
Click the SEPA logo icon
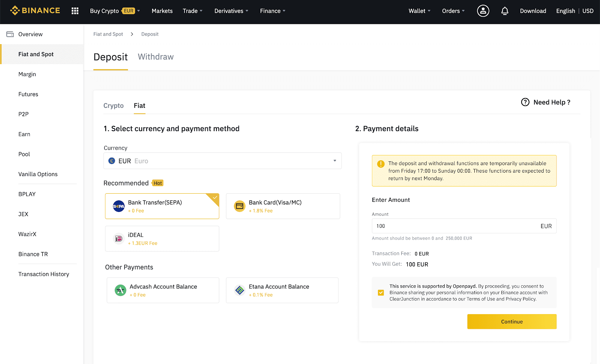(x=119, y=206)
